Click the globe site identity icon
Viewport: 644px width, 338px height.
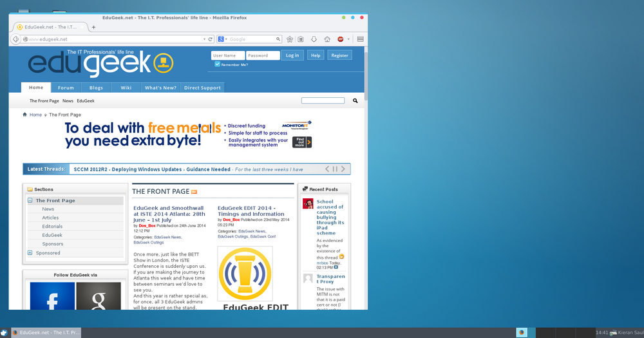coord(25,39)
